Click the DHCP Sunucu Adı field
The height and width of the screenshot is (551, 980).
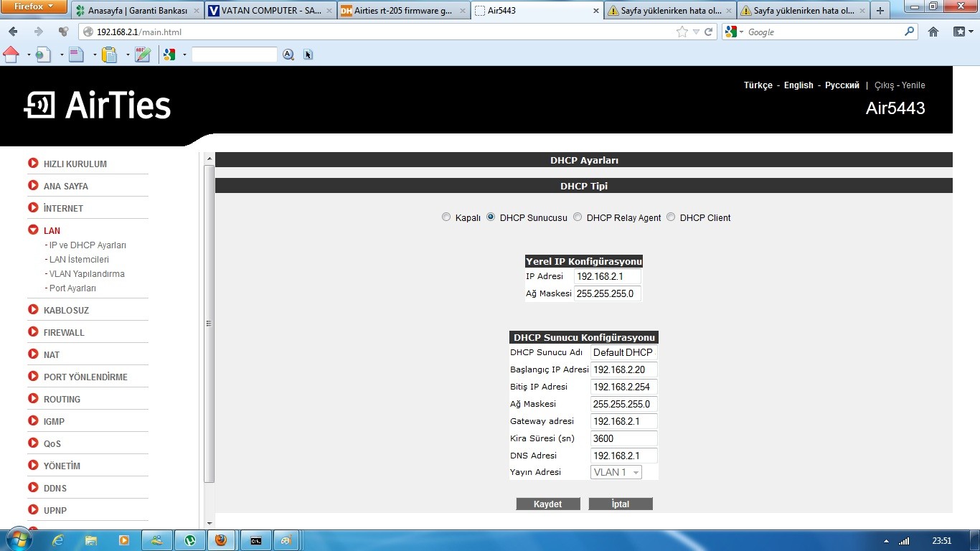(x=623, y=352)
